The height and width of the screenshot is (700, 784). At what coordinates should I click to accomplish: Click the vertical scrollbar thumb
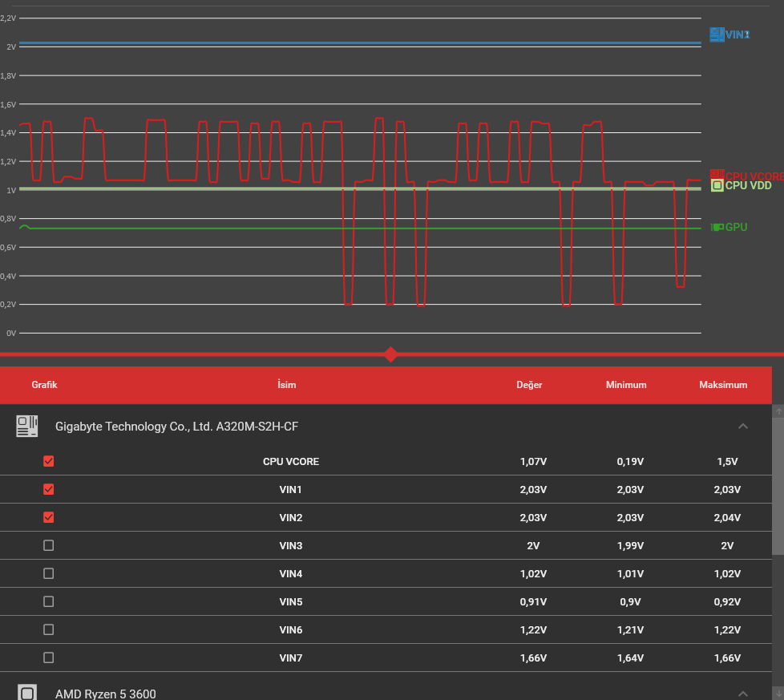click(778, 486)
